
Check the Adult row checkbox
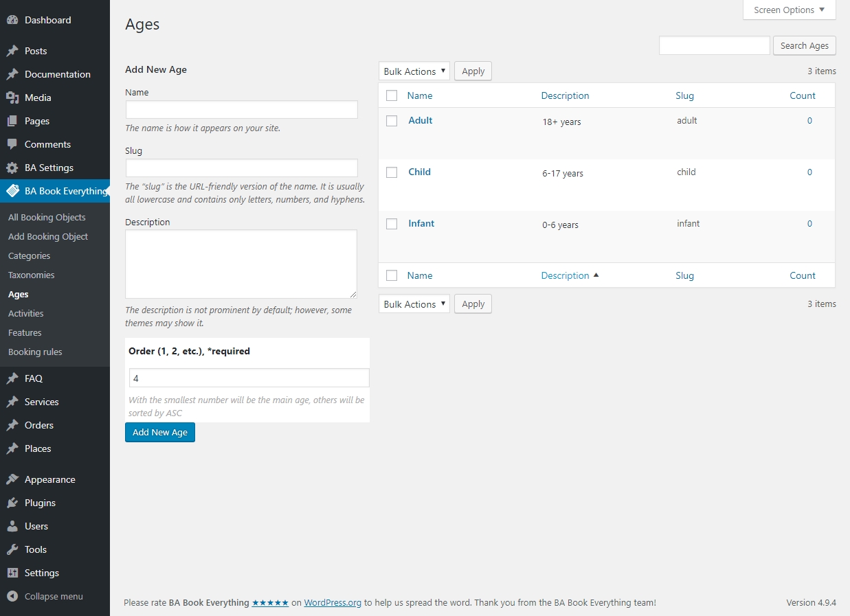(x=392, y=121)
